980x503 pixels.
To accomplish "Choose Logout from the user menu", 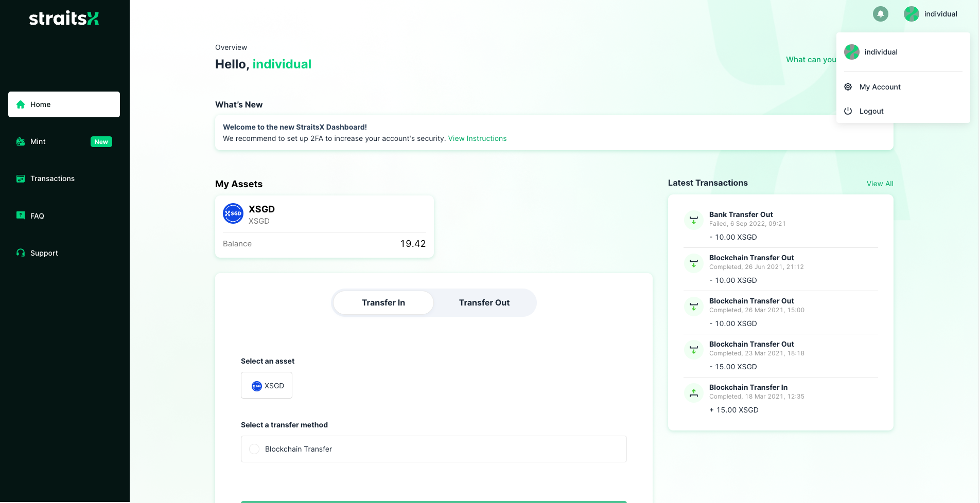I will [903, 111].
